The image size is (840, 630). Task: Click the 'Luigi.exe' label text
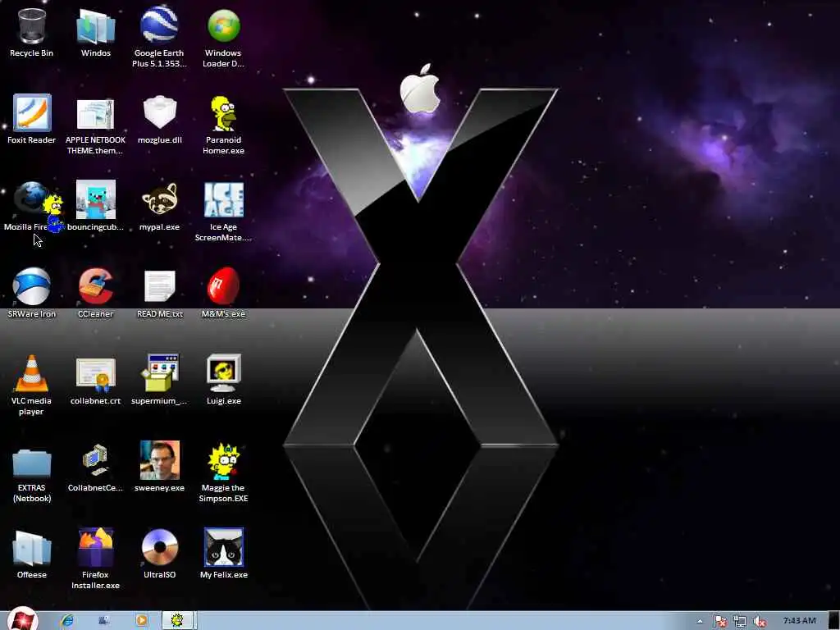[223, 400]
